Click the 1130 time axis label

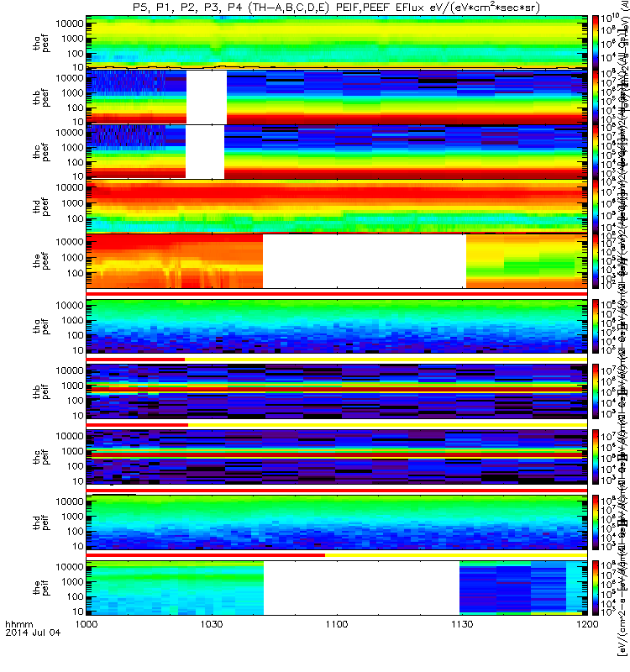(462, 624)
